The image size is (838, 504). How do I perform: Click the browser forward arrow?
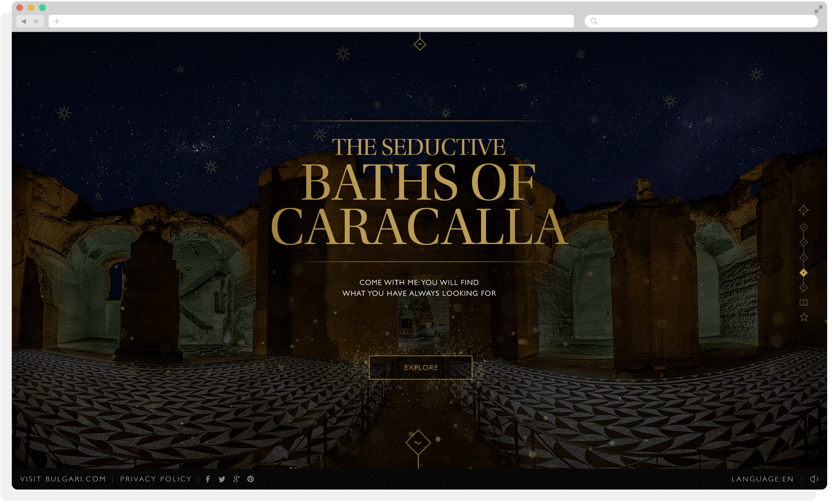coord(37,21)
